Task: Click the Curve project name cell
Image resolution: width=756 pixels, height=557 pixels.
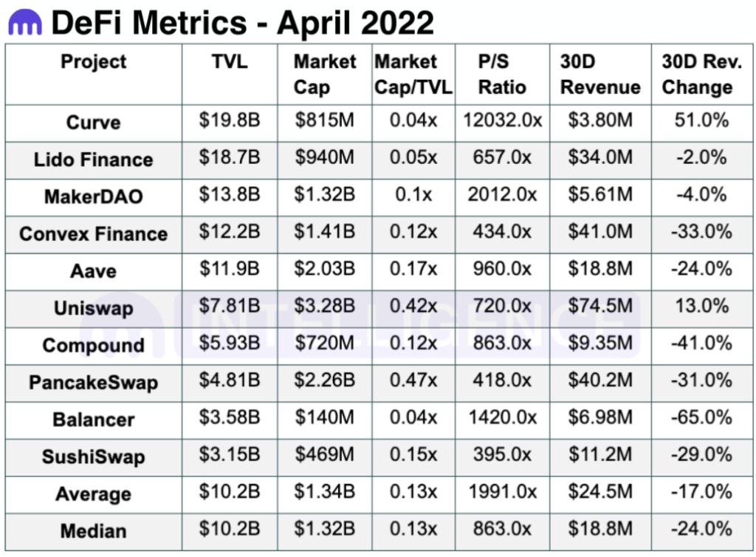Action: tap(94, 123)
